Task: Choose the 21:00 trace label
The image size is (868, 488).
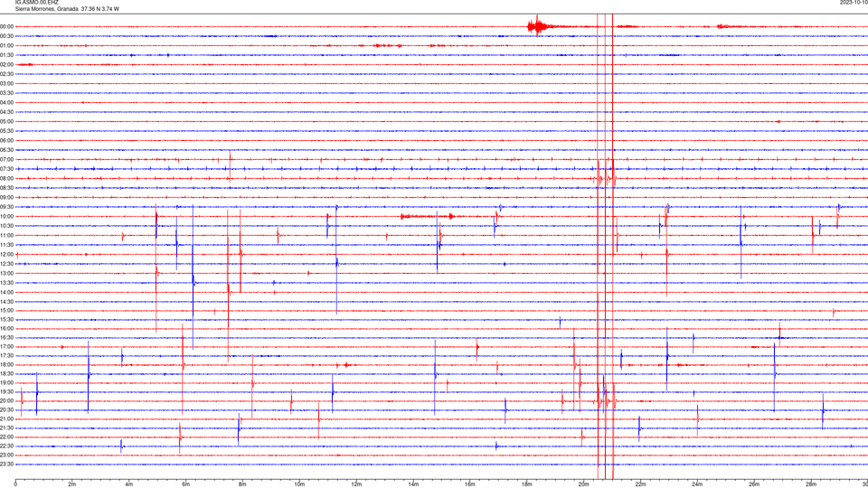Action: (x=6, y=418)
